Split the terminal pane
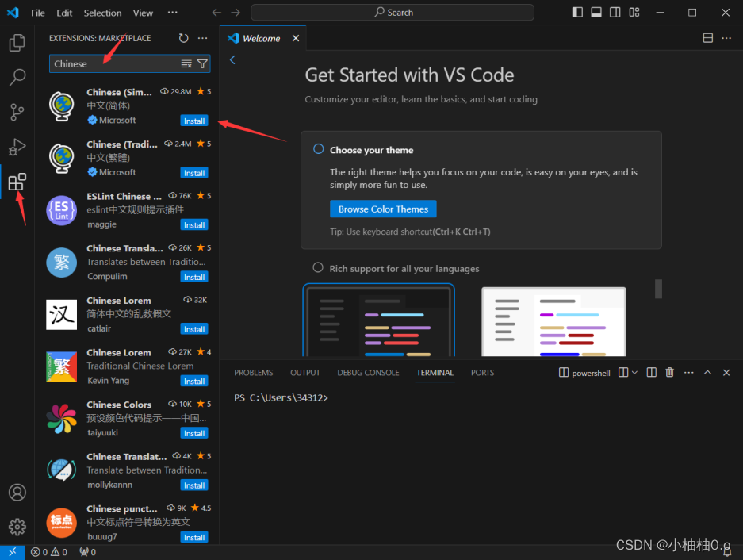Image resolution: width=743 pixels, height=560 pixels. tap(652, 373)
